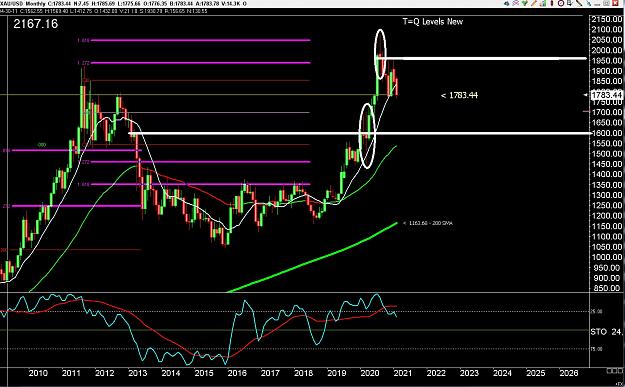
Task: Click the 2020 year label on time axis
Action: point(370,373)
